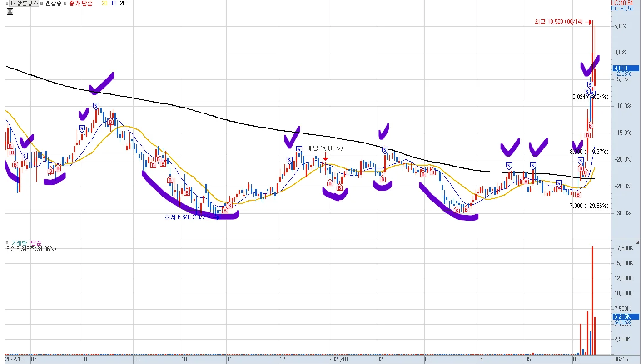This screenshot has height=364, width=641.
Task: Click the 10 month label on date axis
Action: [x=184, y=359]
